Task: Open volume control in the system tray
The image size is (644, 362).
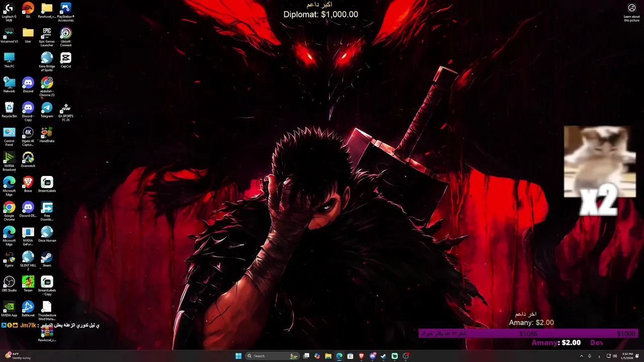Action: coord(615,356)
